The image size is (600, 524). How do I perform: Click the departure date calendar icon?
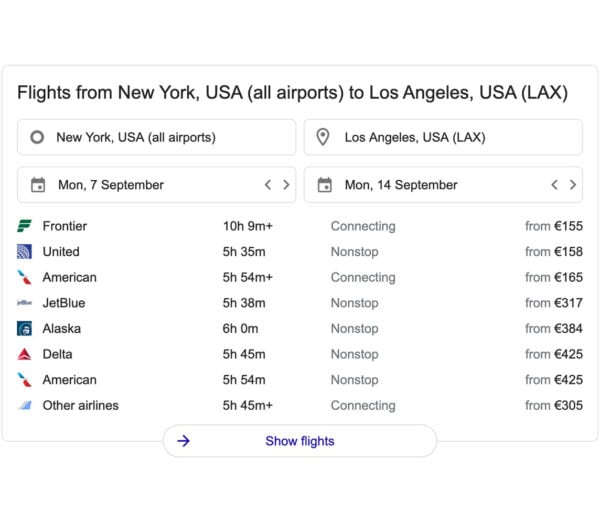click(x=38, y=185)
